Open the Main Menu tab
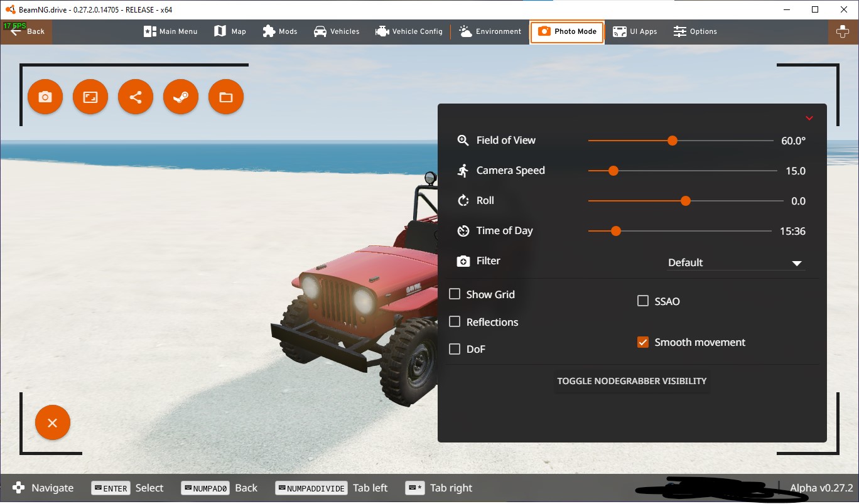The image size is (859, 504). pyautogui.click(x=171, y=31)
